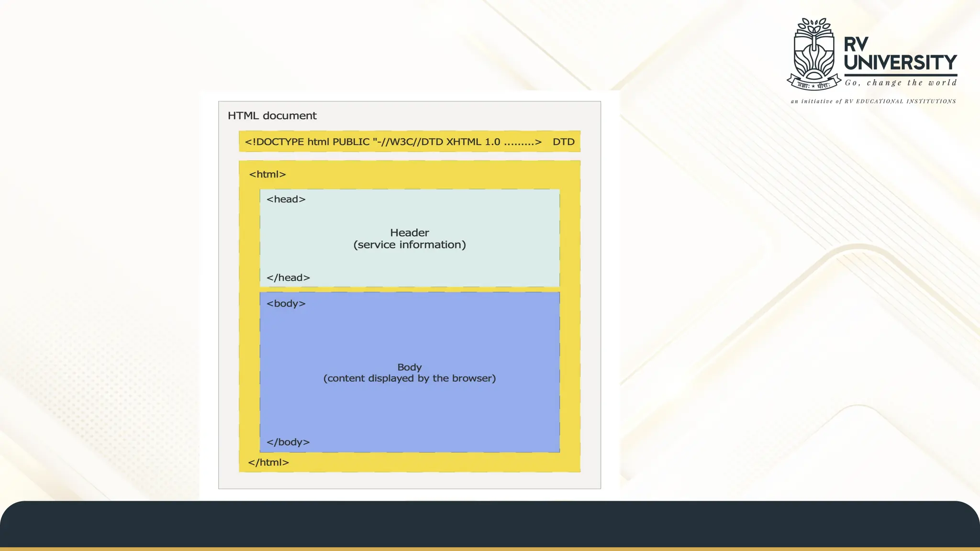Click the Sanskrit ribbon under the crest
The image size is (980, 551).
point(813,85)
